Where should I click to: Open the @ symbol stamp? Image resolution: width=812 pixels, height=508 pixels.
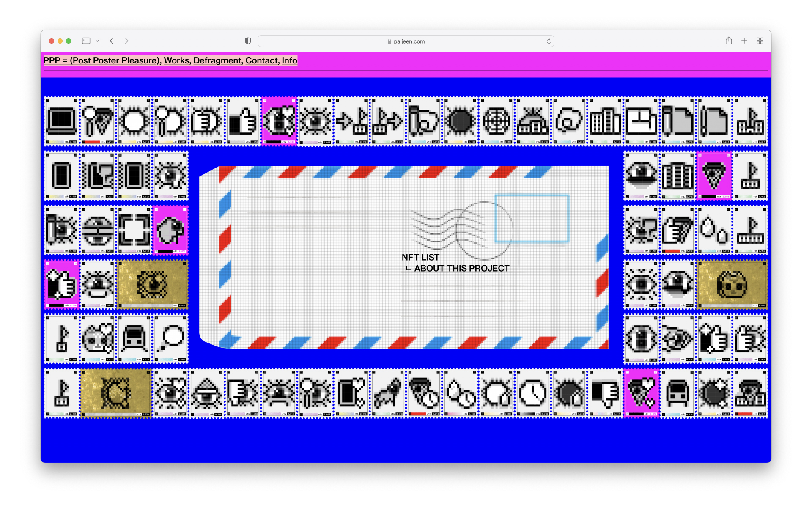[x=569, y=121]
